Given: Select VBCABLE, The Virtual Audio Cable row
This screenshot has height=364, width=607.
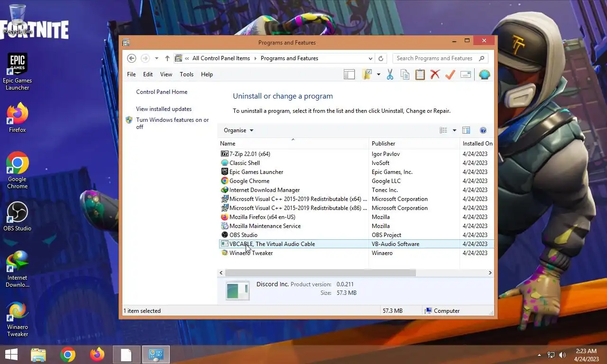Looking at the screenshot, I should coord(356,244).
